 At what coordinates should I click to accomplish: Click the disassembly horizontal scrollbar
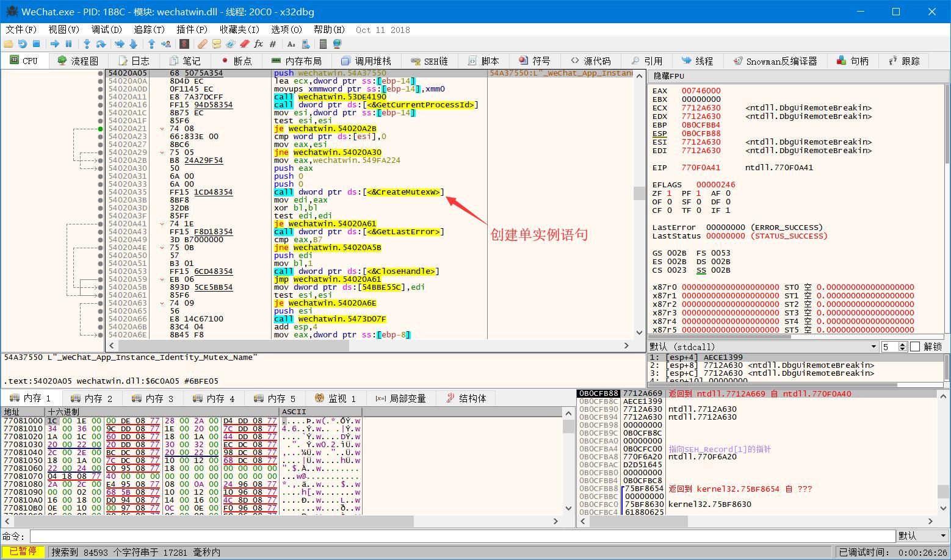point(369,345)
